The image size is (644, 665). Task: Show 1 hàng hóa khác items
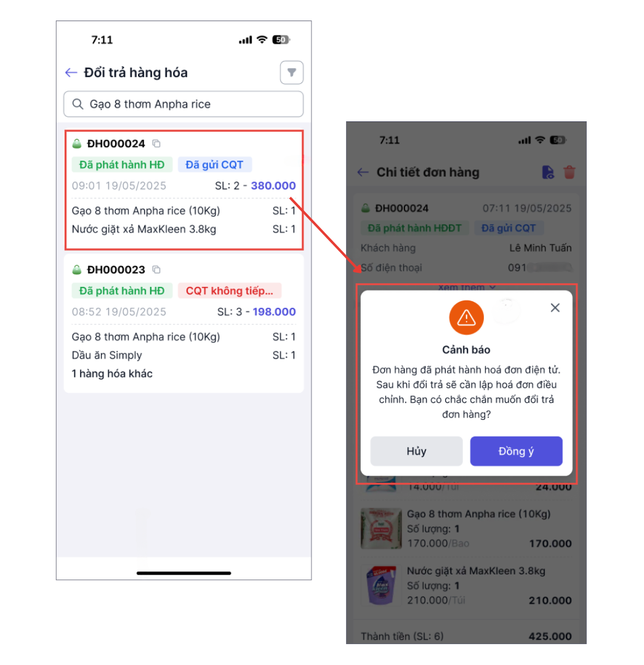112,374
